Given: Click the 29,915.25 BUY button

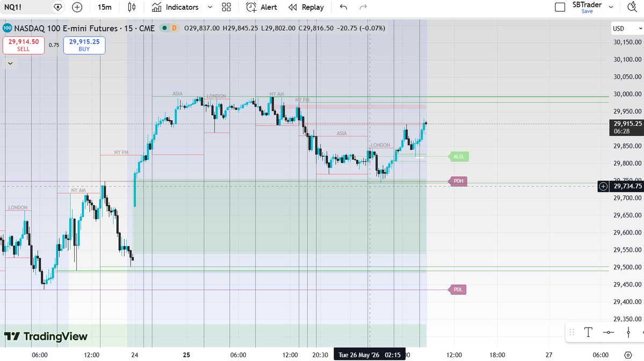Looking at the screenshot, I should [x=84, y=45].
